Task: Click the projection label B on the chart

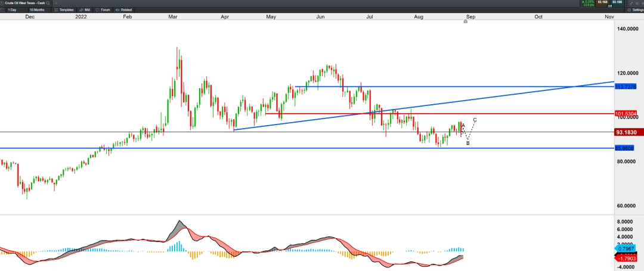Action: click(x=468, y=143)
